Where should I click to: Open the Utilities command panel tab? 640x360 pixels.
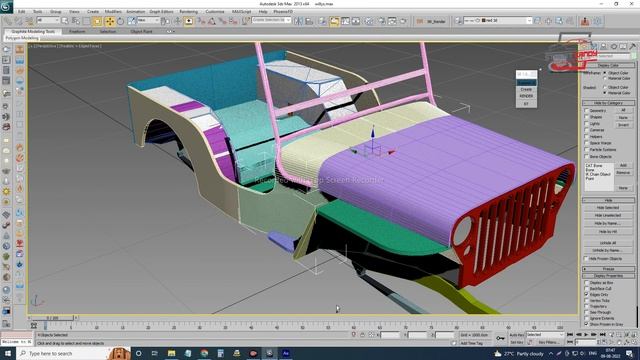(x=633, y=47)
